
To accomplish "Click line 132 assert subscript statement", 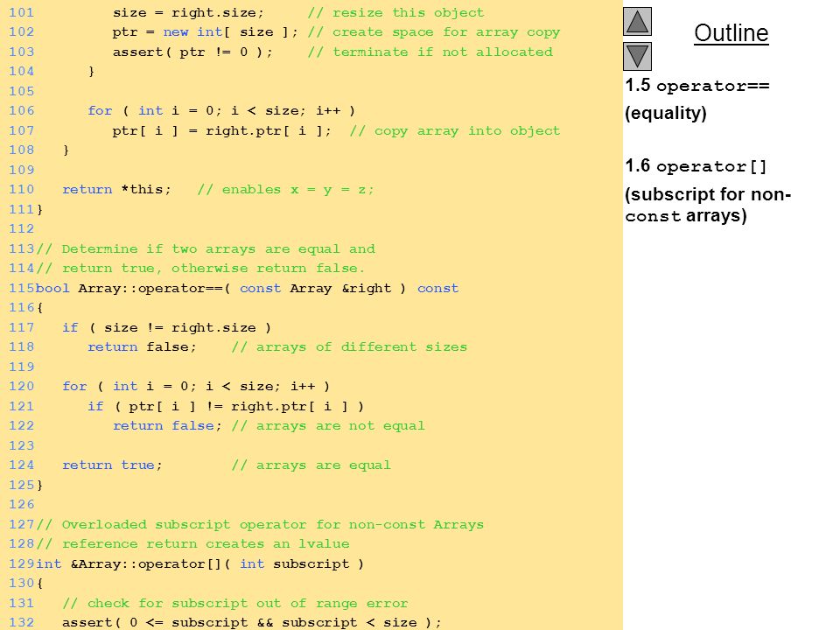I will [252, 623].
